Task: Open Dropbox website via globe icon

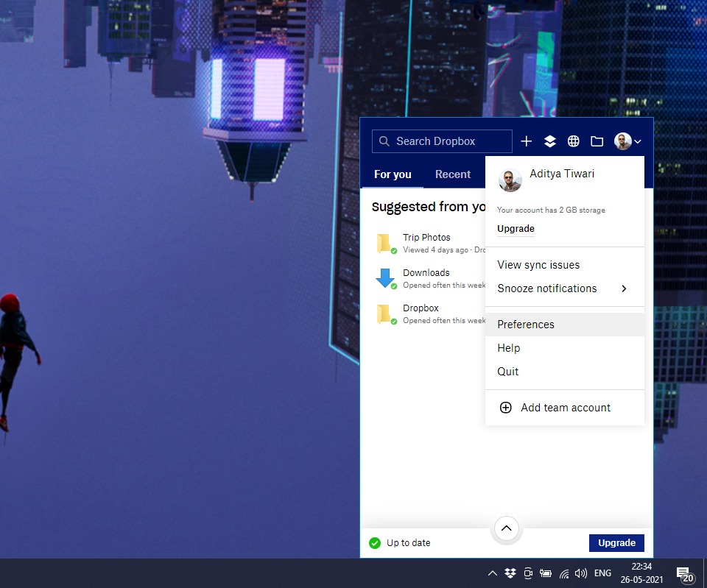Action: (573, 141)
